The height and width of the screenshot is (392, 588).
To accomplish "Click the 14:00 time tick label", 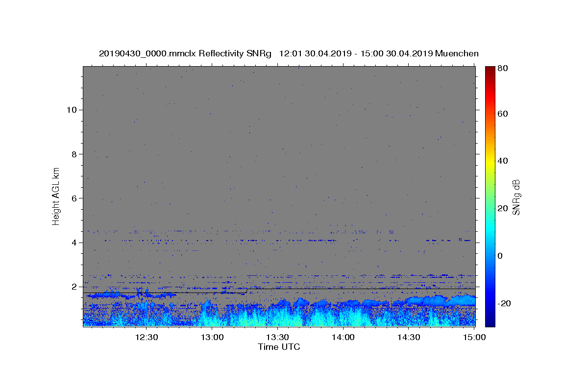I will [343, 337].
